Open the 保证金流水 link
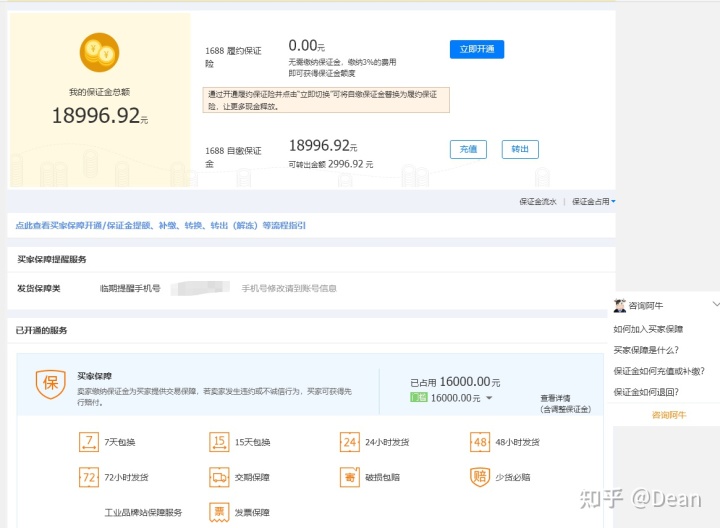This screenshot has width=720, height=528. pyautogui.click(x=538, y=202)
